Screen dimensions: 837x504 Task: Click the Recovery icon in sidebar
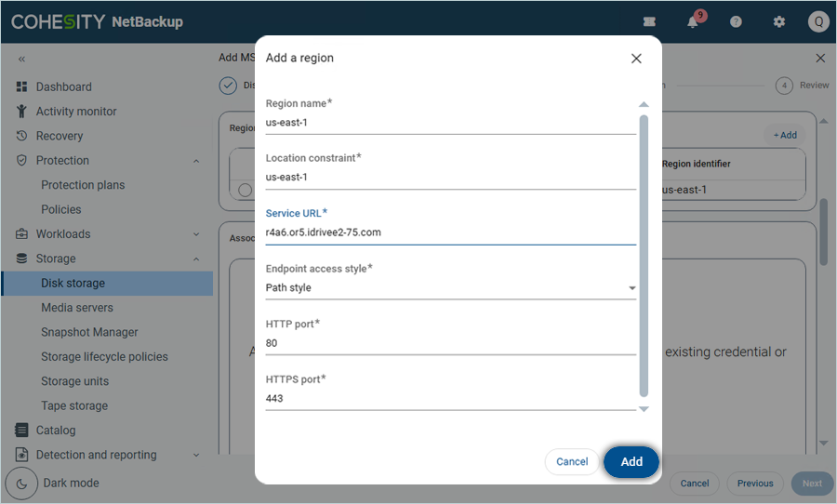[21, 136]
